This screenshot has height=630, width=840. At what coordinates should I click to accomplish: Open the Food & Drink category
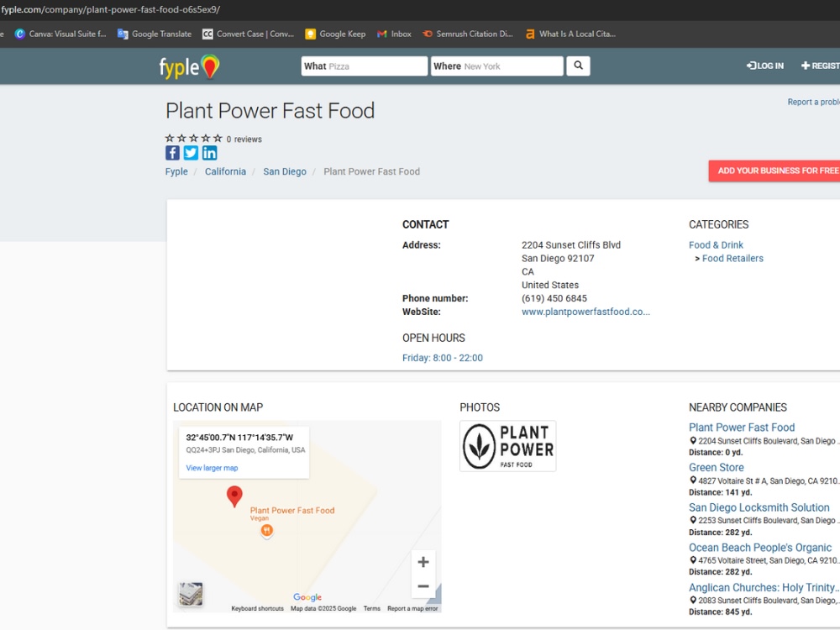[716, 244]
